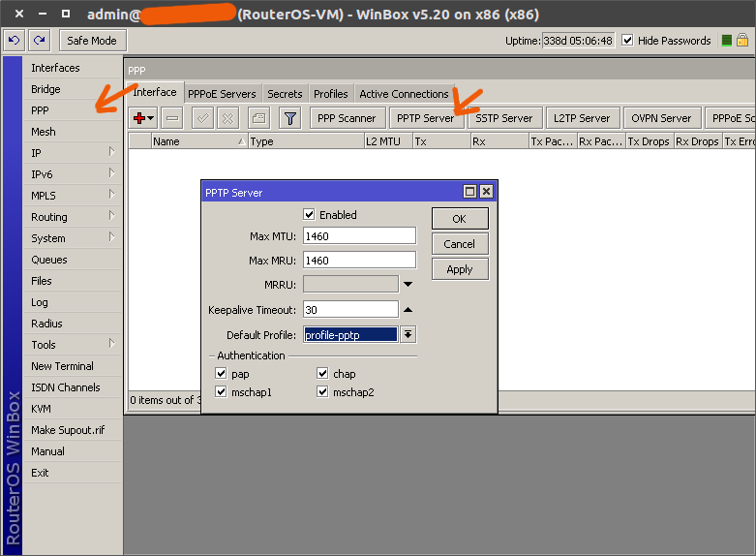Image resolution: width=756 pixels, height=556 pixels.
Task: Switch to the Interface tab
Action: coord(155,92)
